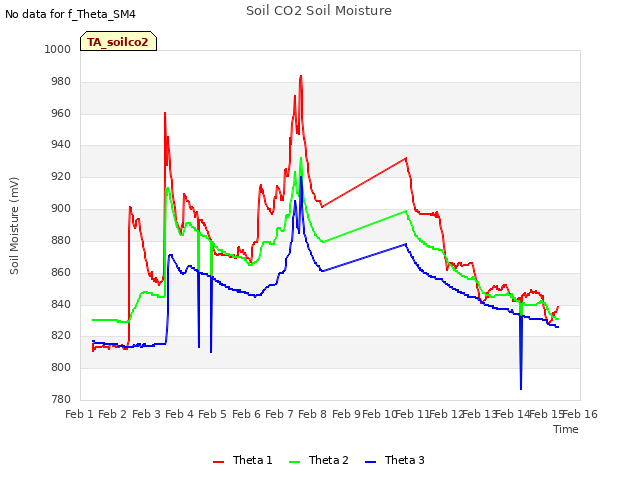640x480 pixels.
Task: Click the 'No data for f_Theta_SM4' message
Action: click(x=70, y=14)
